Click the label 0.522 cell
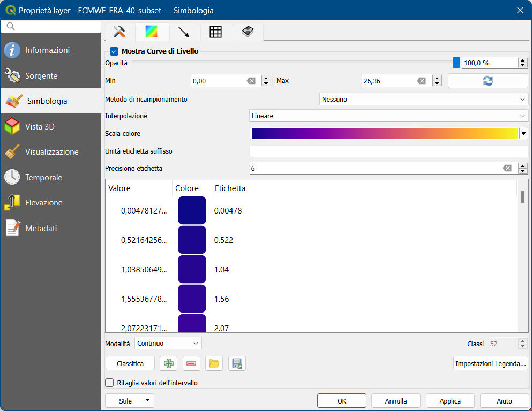 223,240
